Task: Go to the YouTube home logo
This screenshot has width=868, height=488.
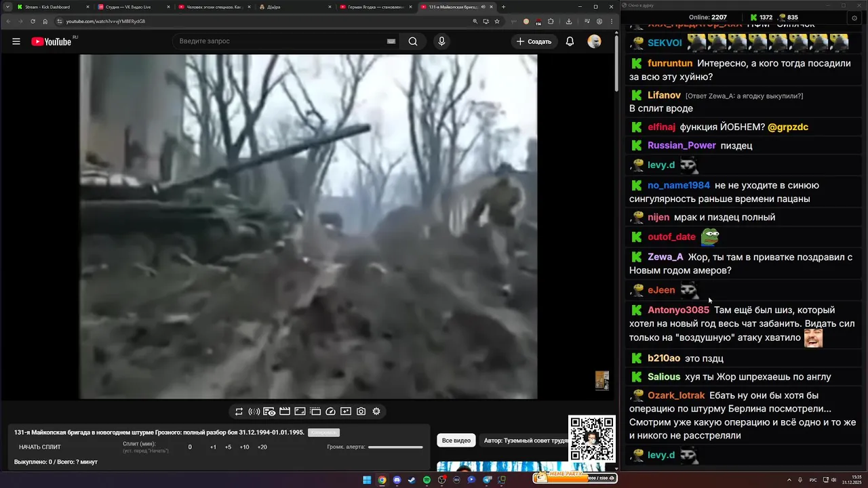Action: pyautogui.click(x=52, y=41)
